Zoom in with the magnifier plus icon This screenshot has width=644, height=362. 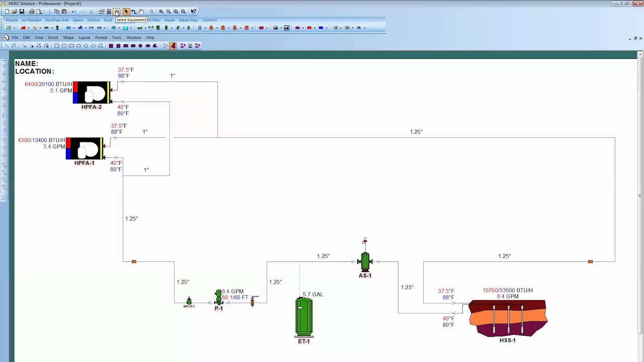[161, 12]
